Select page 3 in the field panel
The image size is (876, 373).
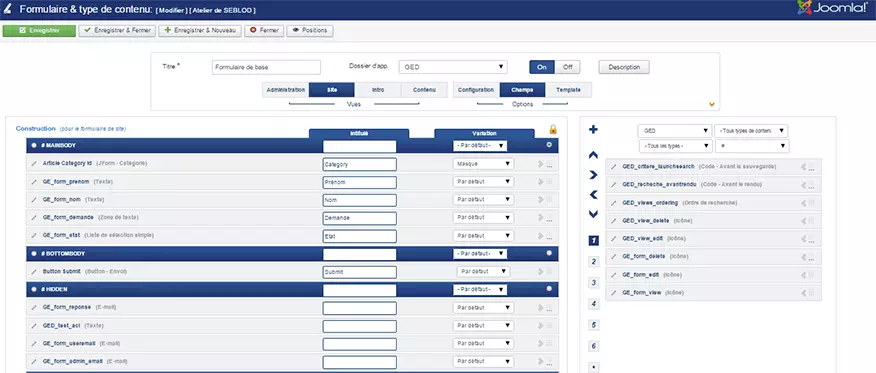[594, 283]
